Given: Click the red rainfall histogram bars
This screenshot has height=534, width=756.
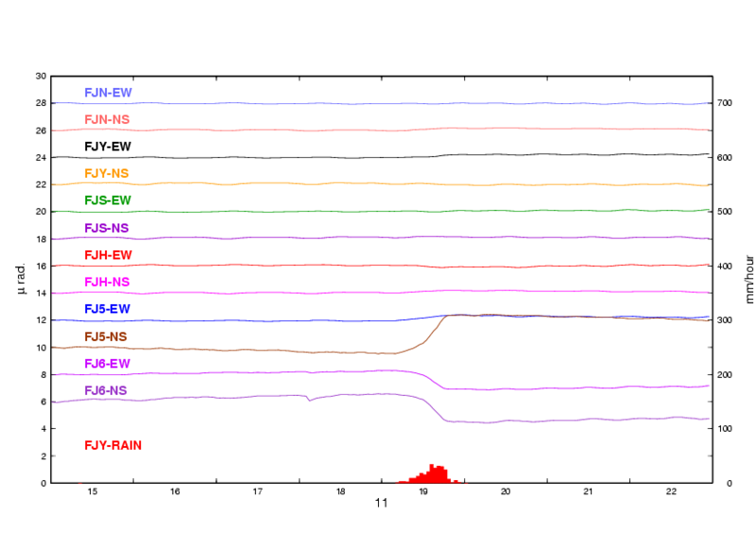Looking at the screenshot, I should tap(431, 474).
